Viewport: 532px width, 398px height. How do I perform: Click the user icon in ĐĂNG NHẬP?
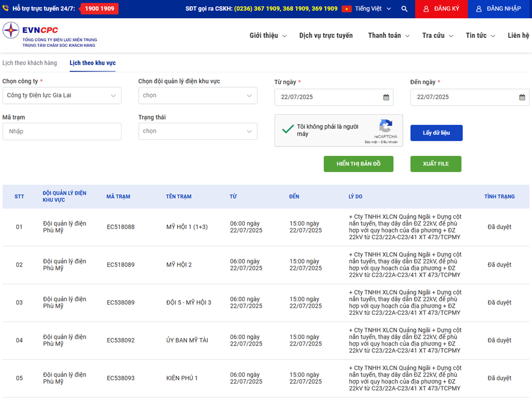(478, 9)
